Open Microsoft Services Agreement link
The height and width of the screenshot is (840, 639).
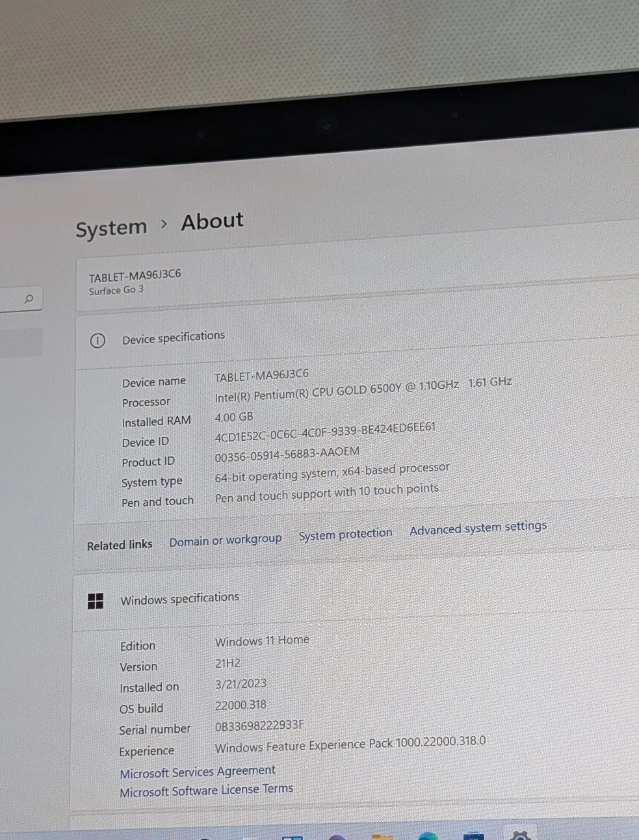(x=198, y=772)
